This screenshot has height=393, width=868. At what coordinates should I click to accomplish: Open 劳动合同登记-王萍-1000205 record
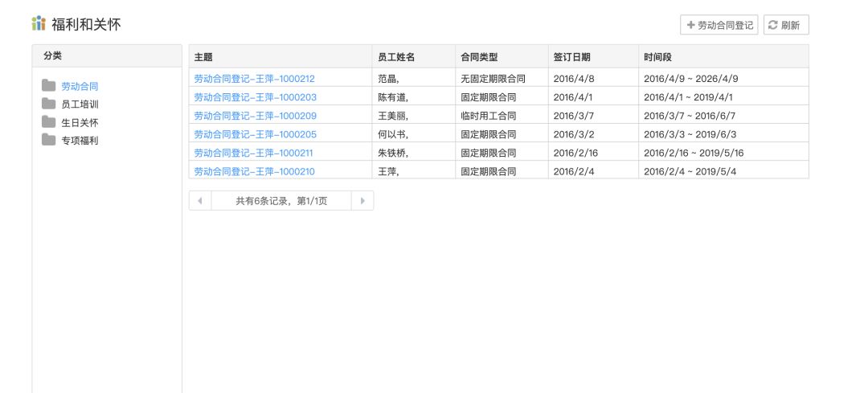point(256,134)
